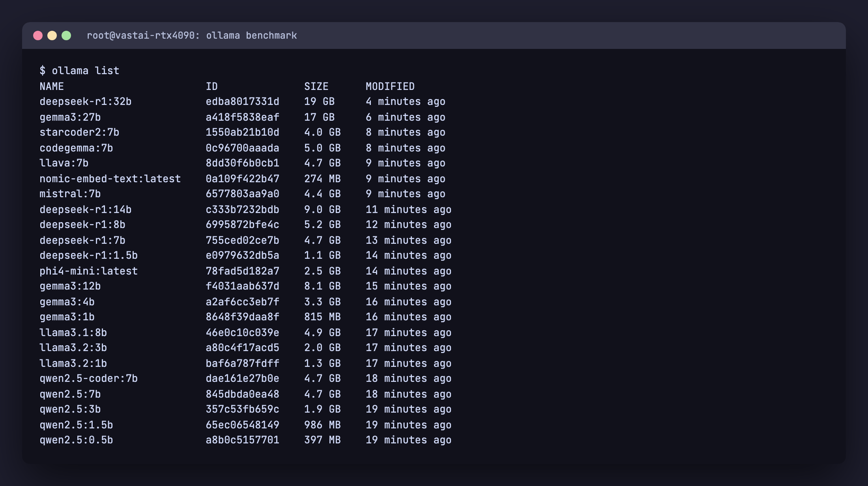Click the '3.3 GB' size value
This screenshot has height=486, width=868.
323,302
